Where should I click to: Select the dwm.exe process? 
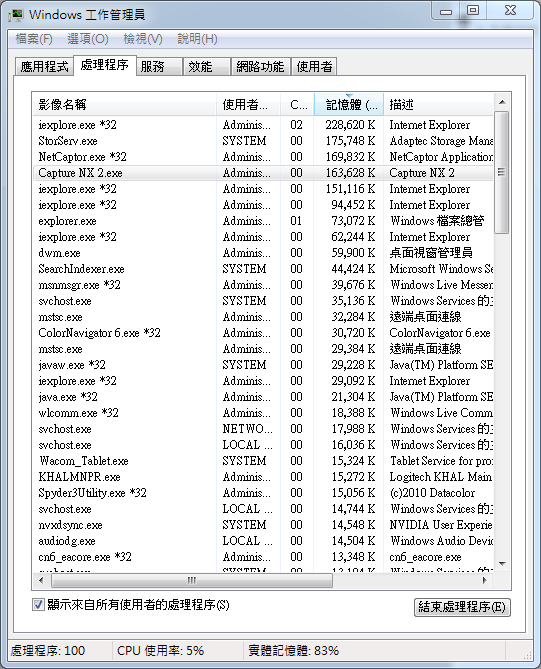click(263, 253)
